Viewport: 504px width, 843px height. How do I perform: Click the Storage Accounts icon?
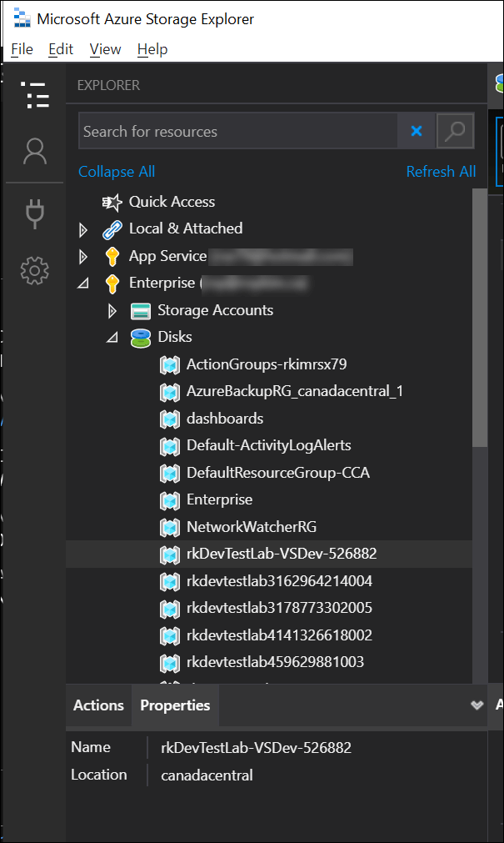(x=141, y=310)
